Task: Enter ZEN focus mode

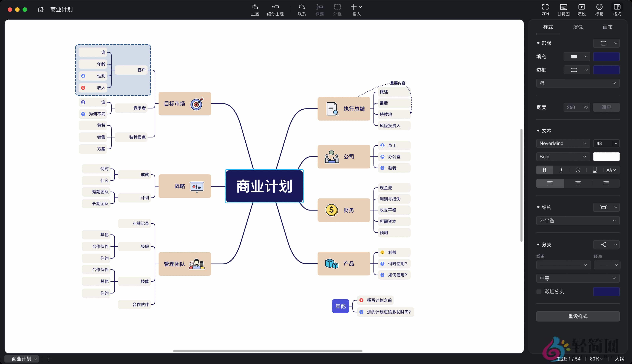Action: pyautogui.click(x=545, y=9)
